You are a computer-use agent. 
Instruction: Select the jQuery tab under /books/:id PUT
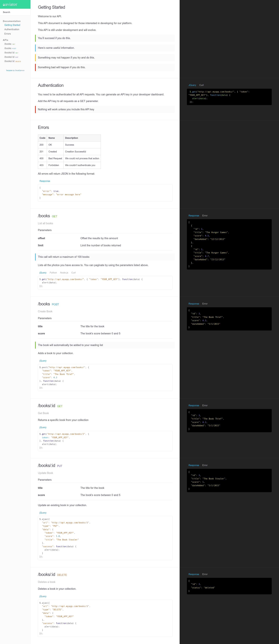click(x=43, y=513)
